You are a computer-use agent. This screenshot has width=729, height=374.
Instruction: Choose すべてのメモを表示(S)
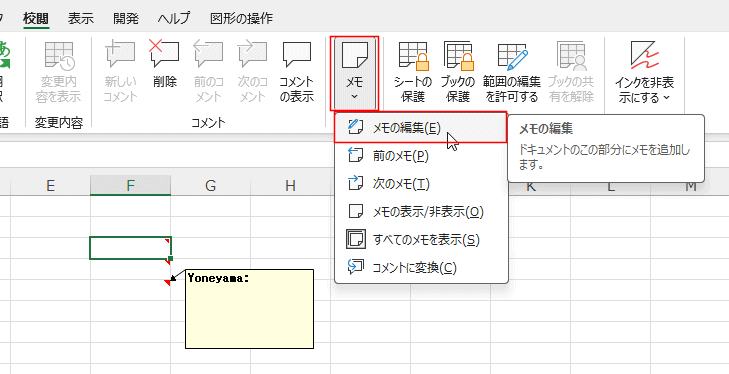(x=421, y=240)
